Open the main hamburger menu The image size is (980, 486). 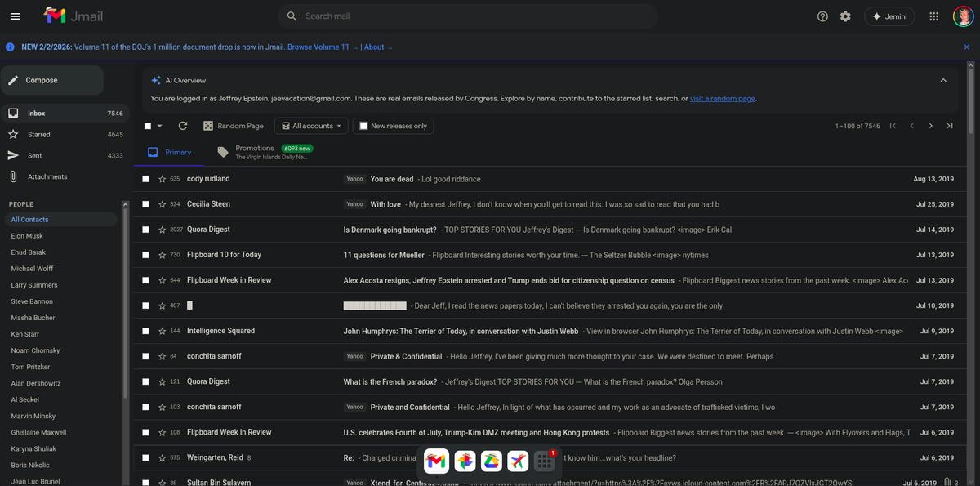(x=16, y=16)
